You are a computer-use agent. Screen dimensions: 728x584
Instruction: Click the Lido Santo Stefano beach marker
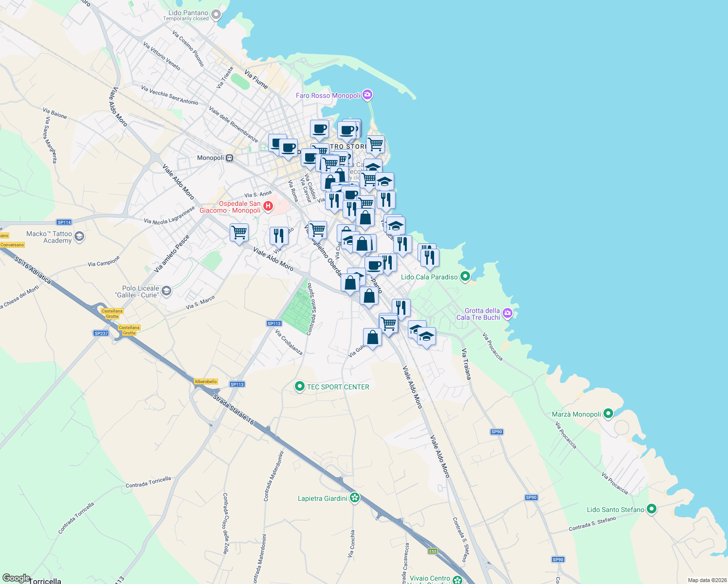click(x=652, y=509)
